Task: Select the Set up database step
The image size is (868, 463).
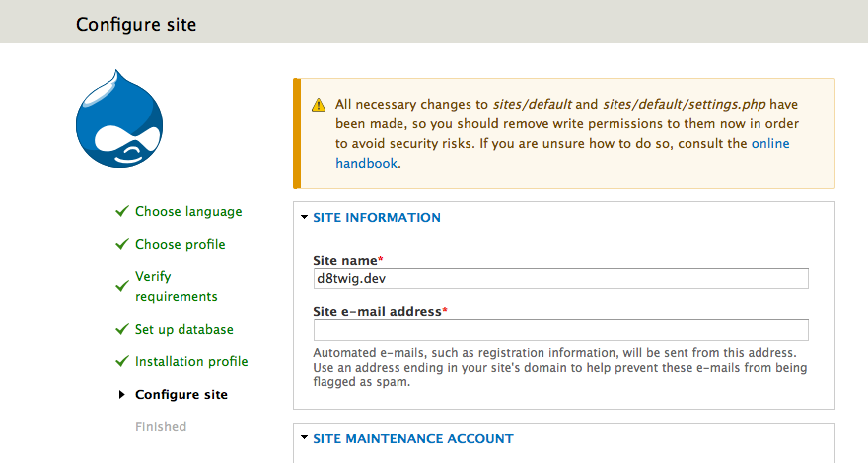Action: (x=183, y=329)
